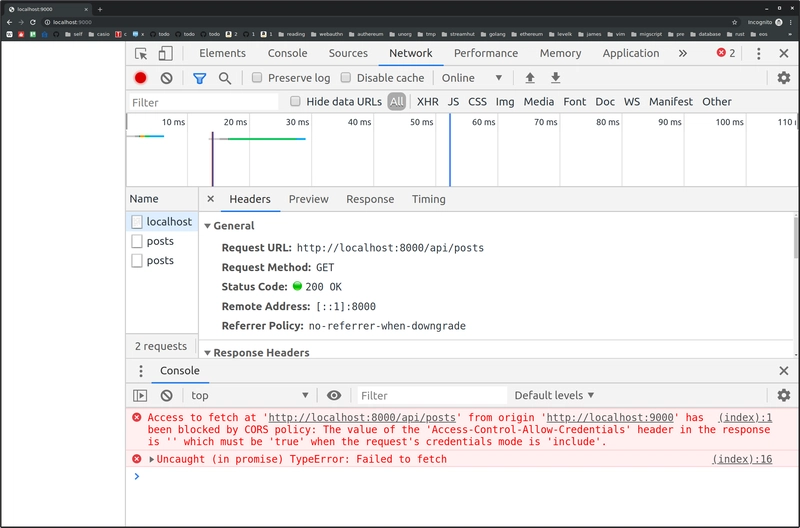Viewport: 800px width, 528px height.
Task: Open a new browser tab
Action: 100,9
